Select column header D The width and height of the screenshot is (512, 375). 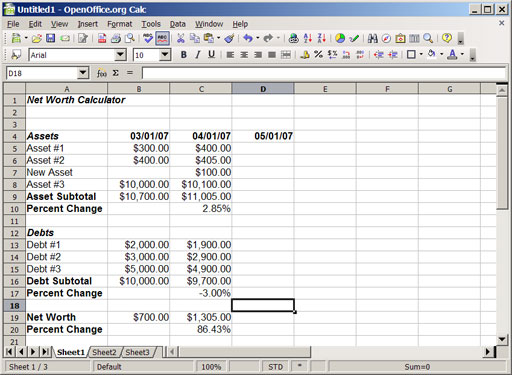tap(263, 89)
